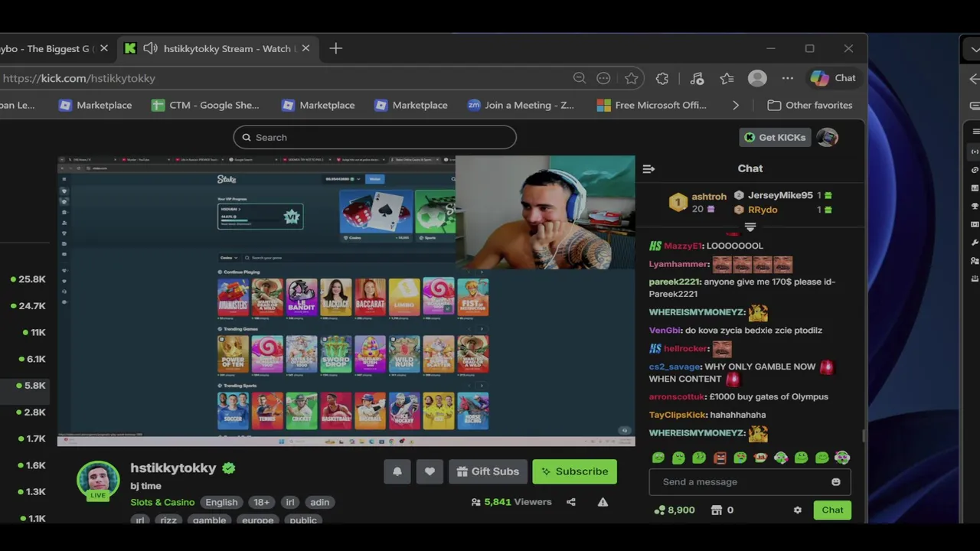Click the green Subscribe button

click(x=575, y=471)
